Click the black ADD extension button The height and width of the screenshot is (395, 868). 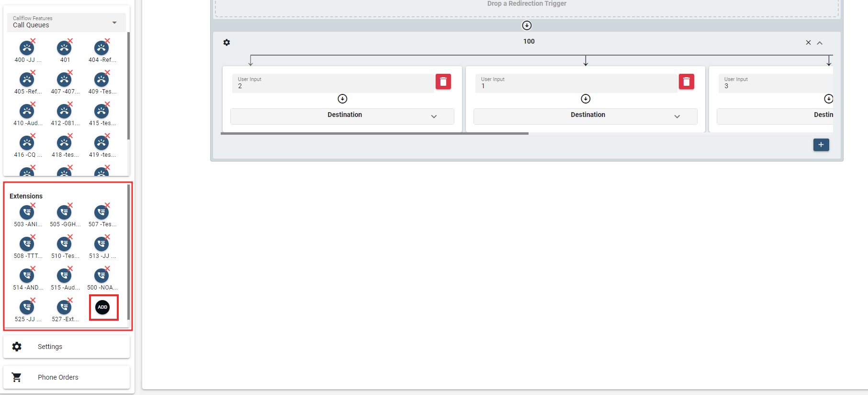(102, 307)
